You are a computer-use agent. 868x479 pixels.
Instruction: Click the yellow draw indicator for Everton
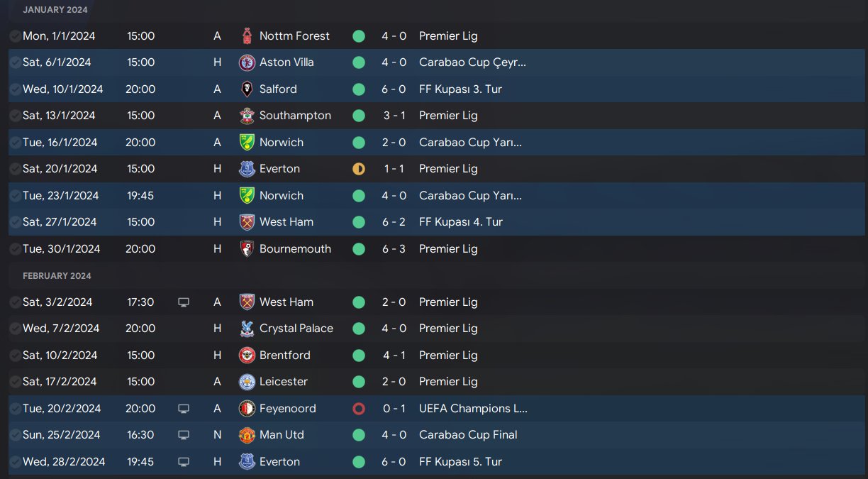(x=359, y=169)
